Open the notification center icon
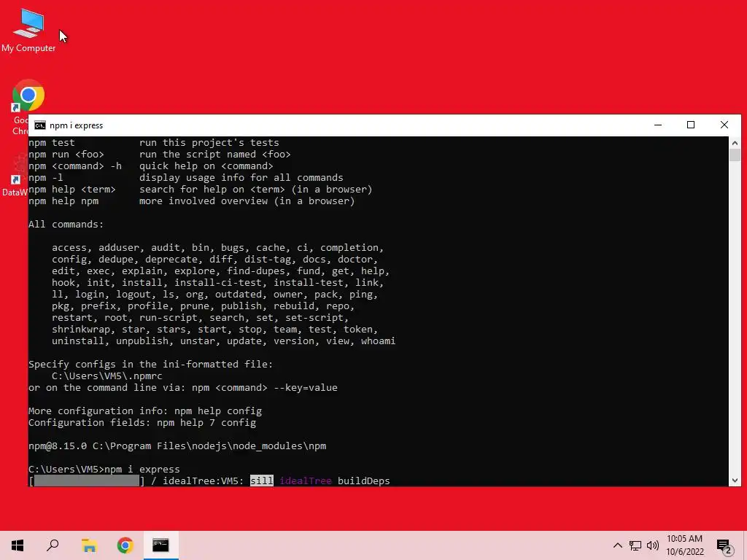 coord(724,546)
